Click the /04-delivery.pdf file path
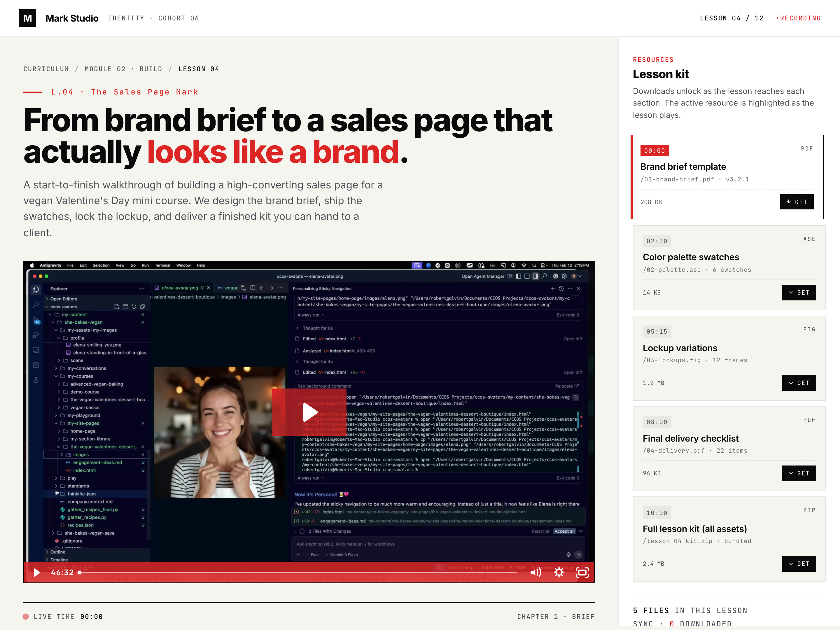 click(674, 450)
